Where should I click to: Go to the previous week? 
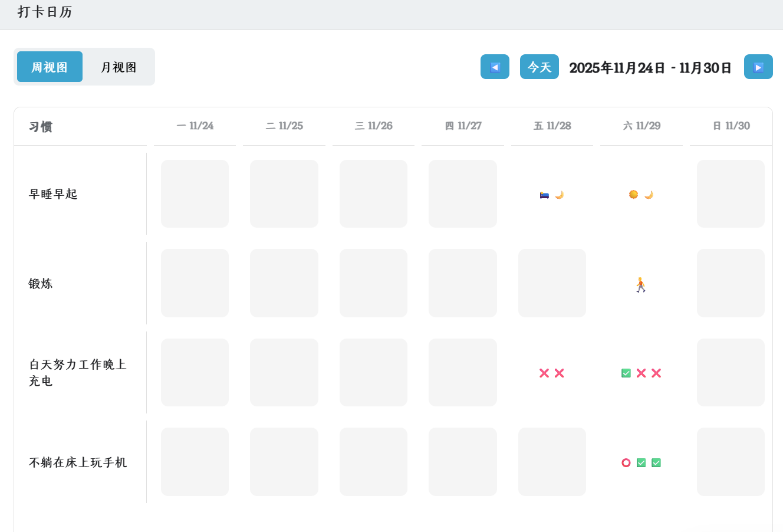pyautogui.click(x=495, y=67)
